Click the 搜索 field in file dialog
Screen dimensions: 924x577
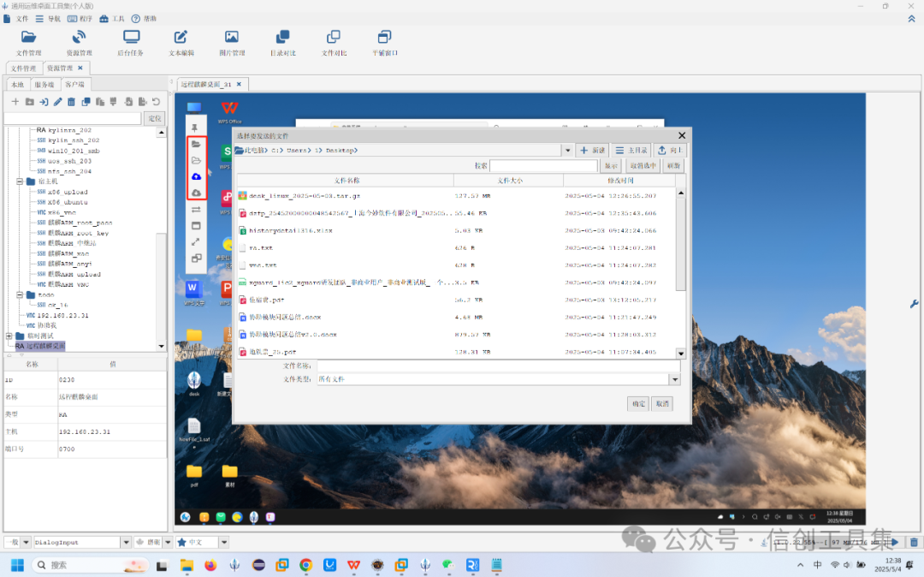click(x=543, y=166)
